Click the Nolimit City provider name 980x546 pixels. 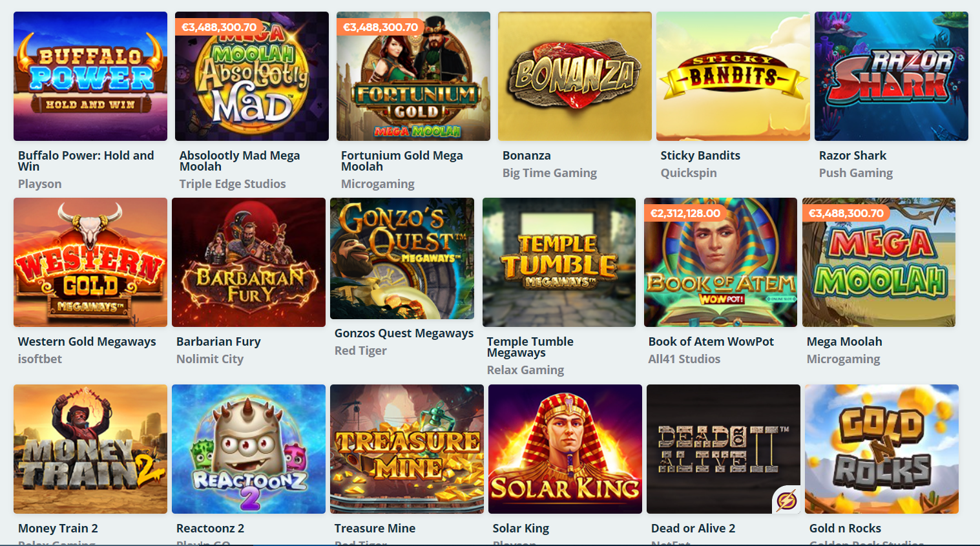210,359
